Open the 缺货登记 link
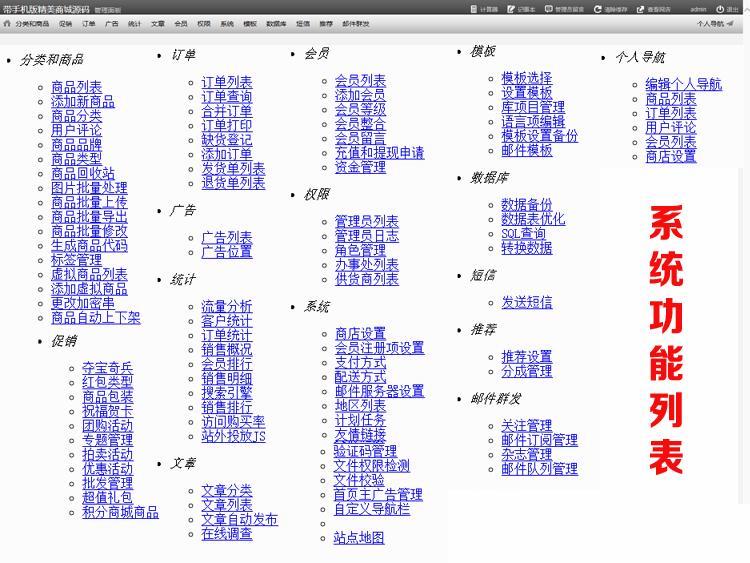This screenshot has width=750, height=563. (x=227, y=140)
